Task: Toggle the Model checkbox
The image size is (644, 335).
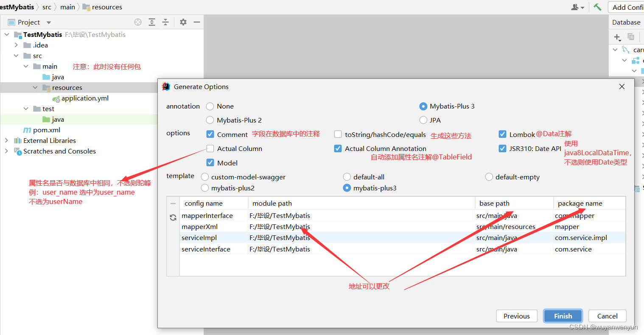Action: point(210,163)
